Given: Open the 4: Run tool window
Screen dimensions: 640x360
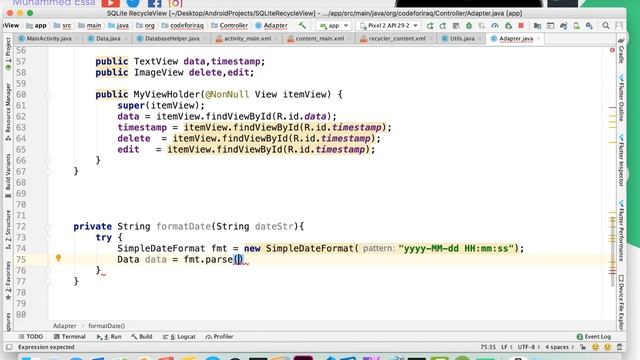Looking at the screenshot, I should point(109,336).
